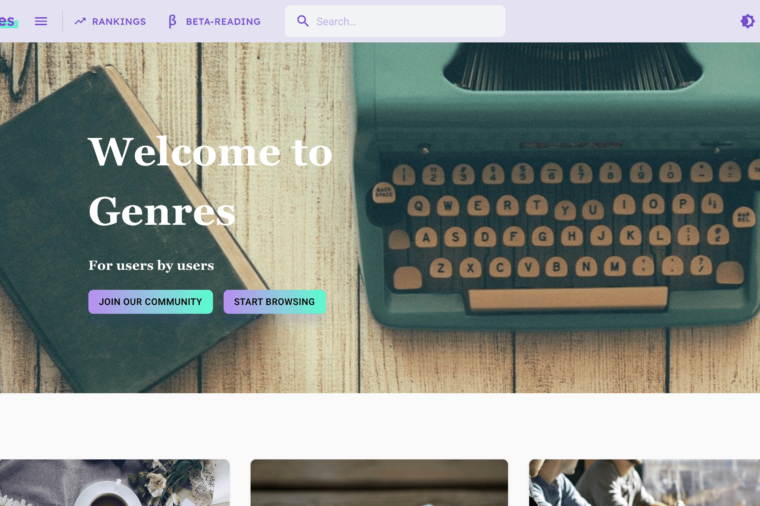The width and height of the screenshot is (760, 506).
Task: Open the card thumbnail showing people
Action: pyautogui.click(x=644, y=483)
